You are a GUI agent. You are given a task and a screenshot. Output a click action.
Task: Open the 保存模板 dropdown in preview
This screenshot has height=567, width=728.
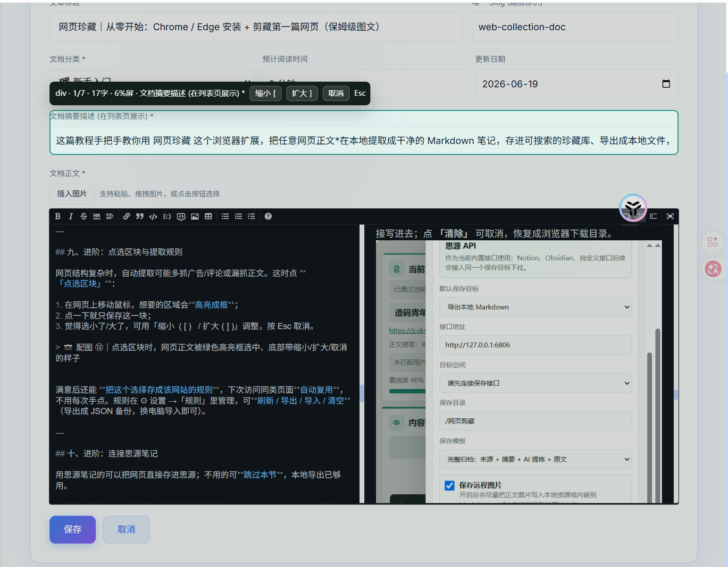click(x=536, y=459)
